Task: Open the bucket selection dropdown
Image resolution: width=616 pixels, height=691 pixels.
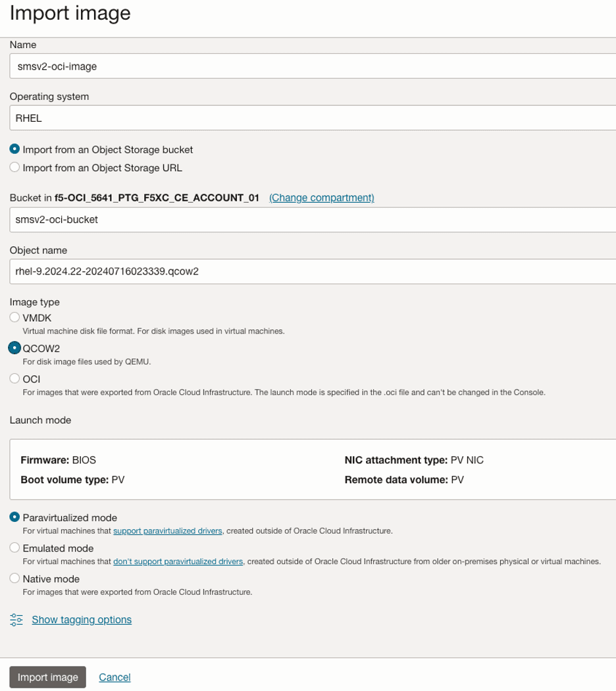Action: click(313, 220)
